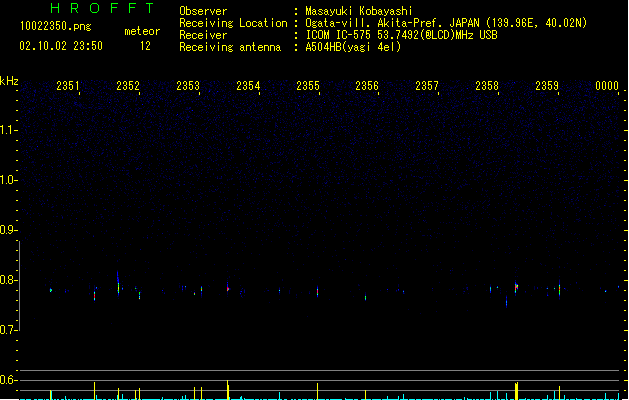The image size is (629, 400).
Task: Click the 1.0 frequency axis label
Action: click(8, 180)
